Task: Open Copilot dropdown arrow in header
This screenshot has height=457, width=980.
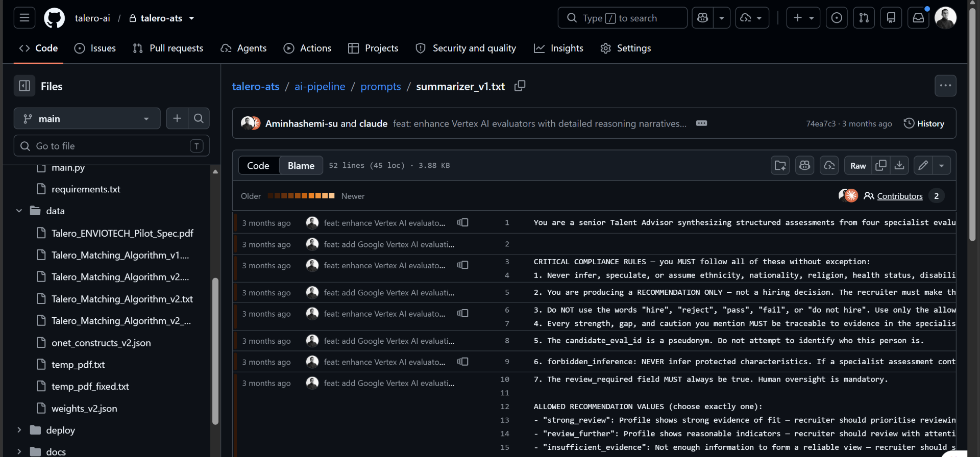Action: click(x=722, y=18)
